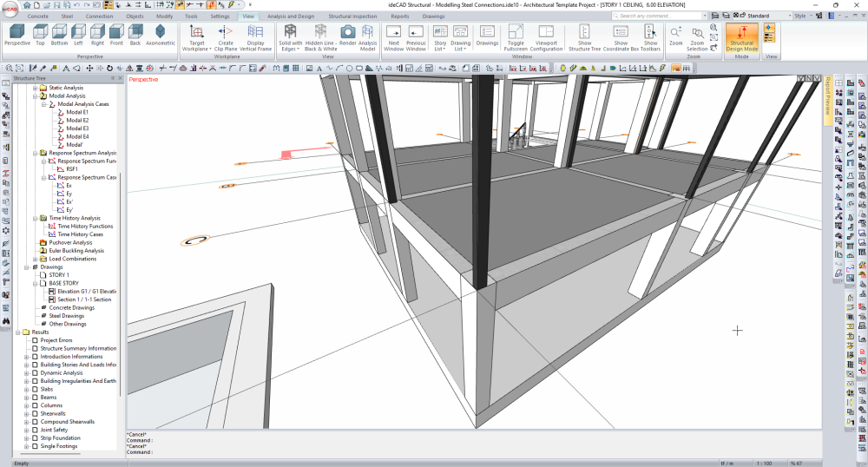Open the Viewport Configuration tool
868x467 pixels.
546,34
